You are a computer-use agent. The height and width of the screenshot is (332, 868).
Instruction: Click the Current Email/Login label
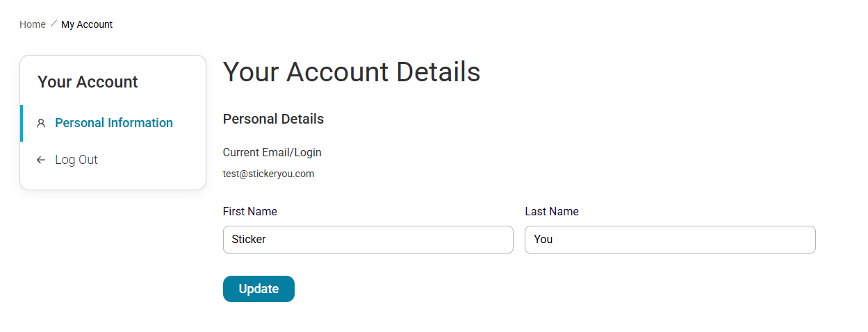tap(272, 153)
